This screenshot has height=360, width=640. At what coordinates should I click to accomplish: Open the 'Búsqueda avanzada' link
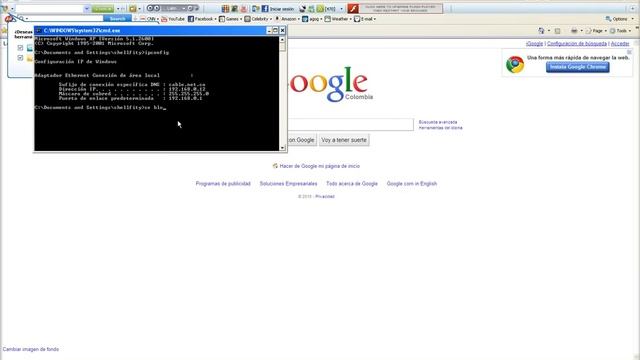[x=438, y=122]
